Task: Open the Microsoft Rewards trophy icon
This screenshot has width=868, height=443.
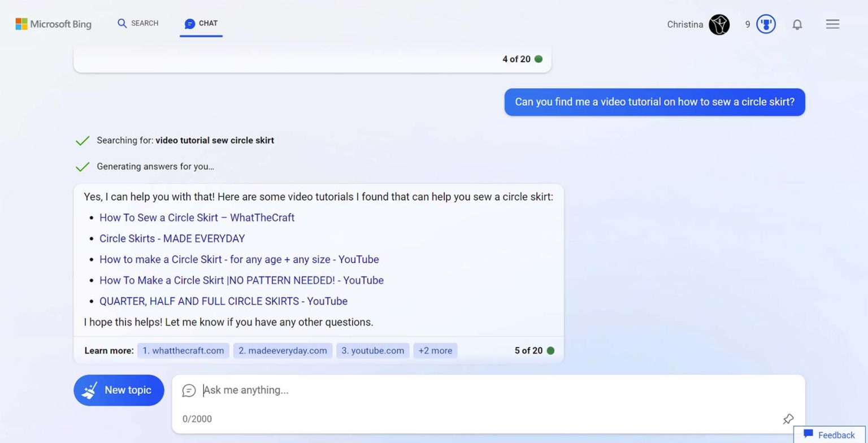Action: click(x=766, y=24)
